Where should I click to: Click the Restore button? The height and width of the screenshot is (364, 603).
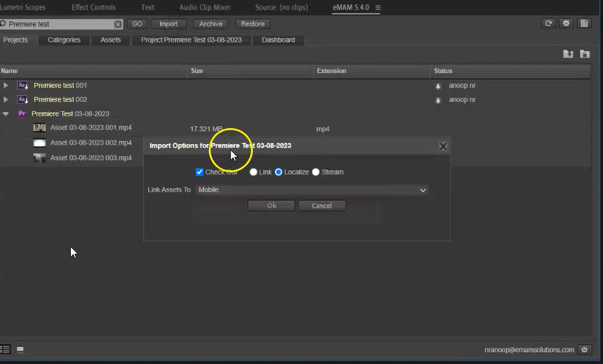tap(253, 24)
